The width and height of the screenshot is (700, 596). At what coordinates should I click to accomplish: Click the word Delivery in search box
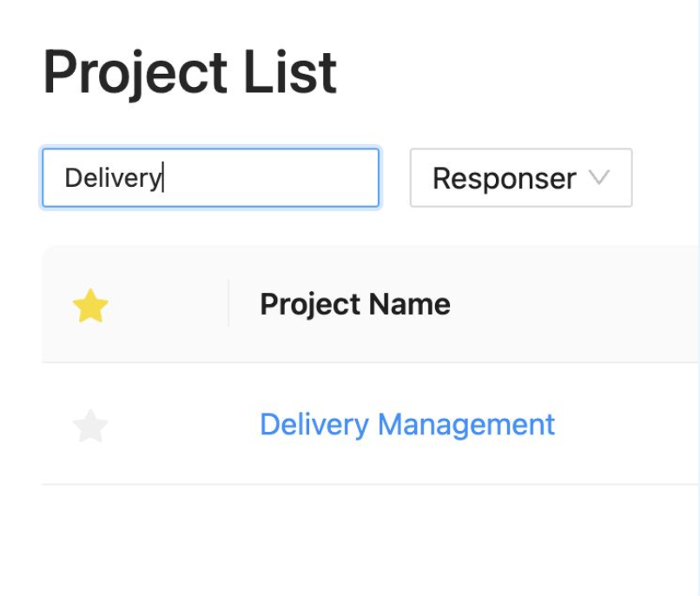pyautogui.click(x=113, y=178)
